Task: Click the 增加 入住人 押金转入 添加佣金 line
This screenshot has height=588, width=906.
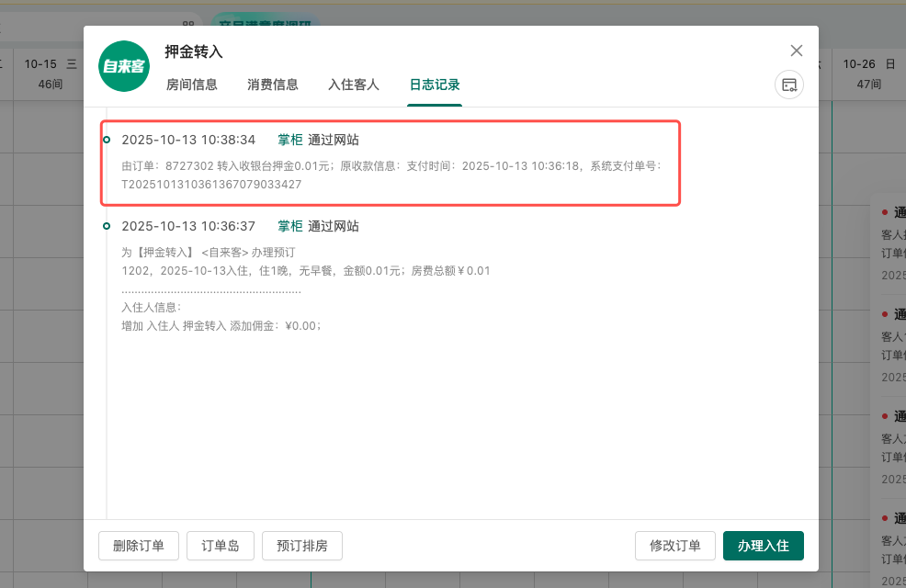Action: 221,326
